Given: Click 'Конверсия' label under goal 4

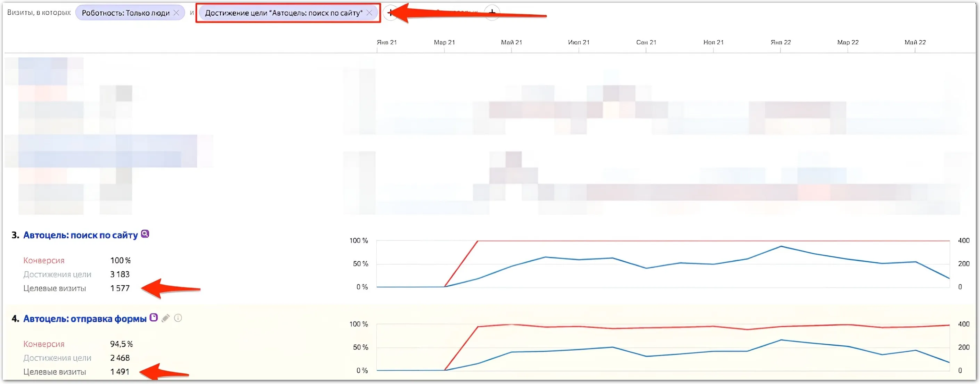Looking at the screenshot, I should tap(44, 344).
